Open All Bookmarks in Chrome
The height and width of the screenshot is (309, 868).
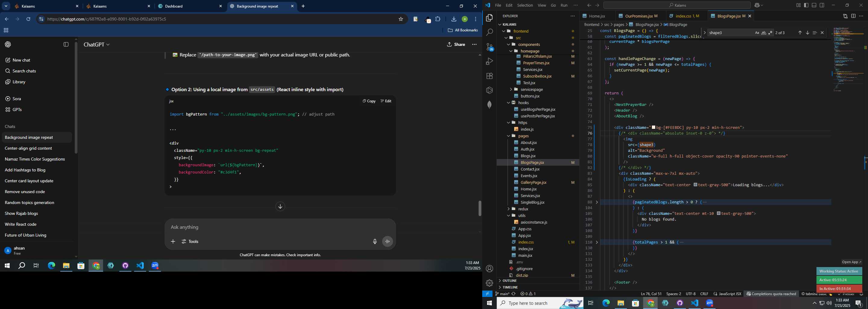(463, 30)
